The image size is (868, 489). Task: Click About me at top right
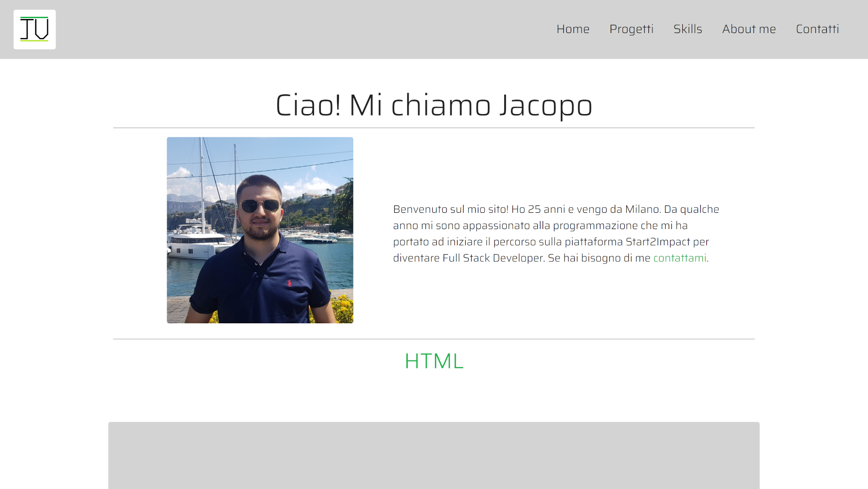point(748,29)
